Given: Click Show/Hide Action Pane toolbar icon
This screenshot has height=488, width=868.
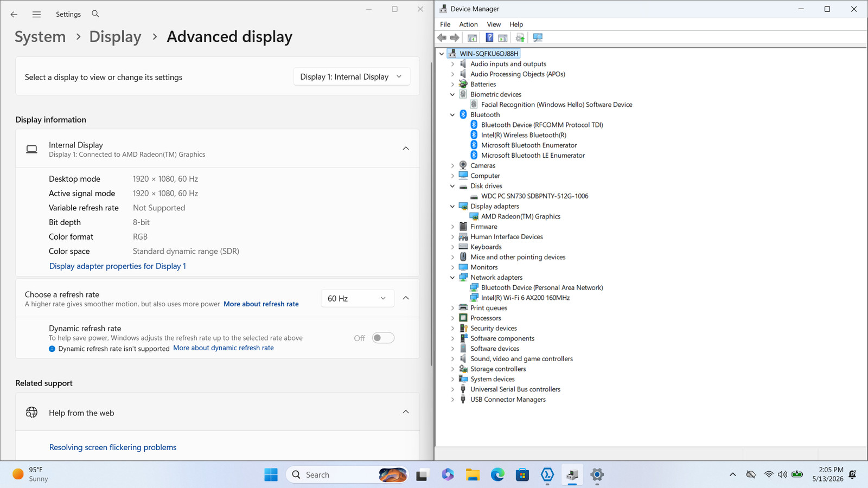Looking at the screenshot, I should click(x=503, y=37).
